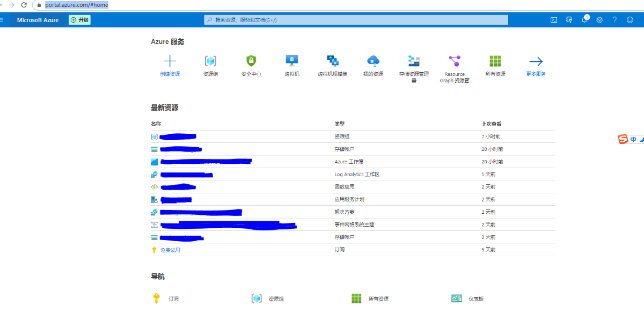
Task: Open the notifications bell
Action: point(584,20)
